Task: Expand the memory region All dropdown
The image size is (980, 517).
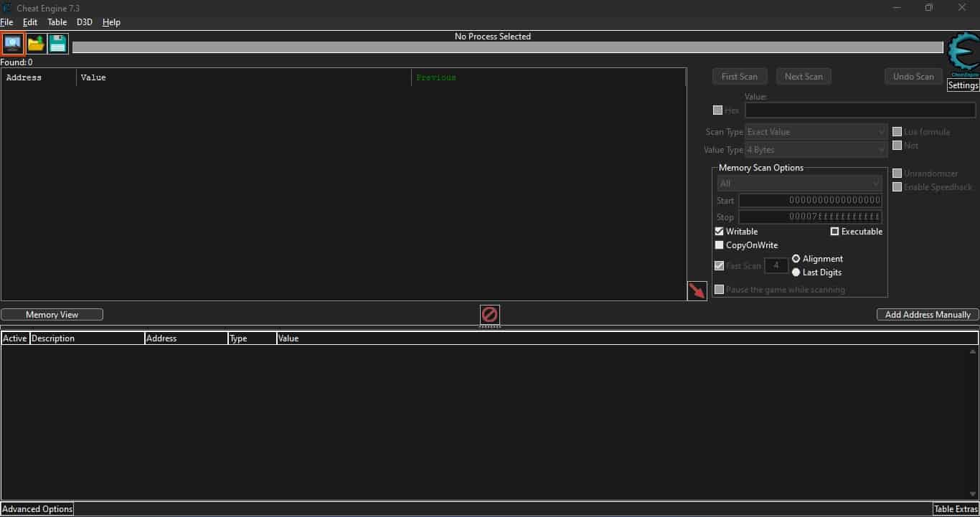Action: [x=799, y=184]
